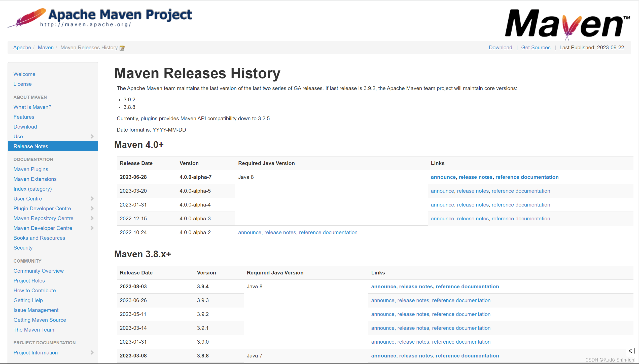Open reference documentation for 3.9.0

461,342
